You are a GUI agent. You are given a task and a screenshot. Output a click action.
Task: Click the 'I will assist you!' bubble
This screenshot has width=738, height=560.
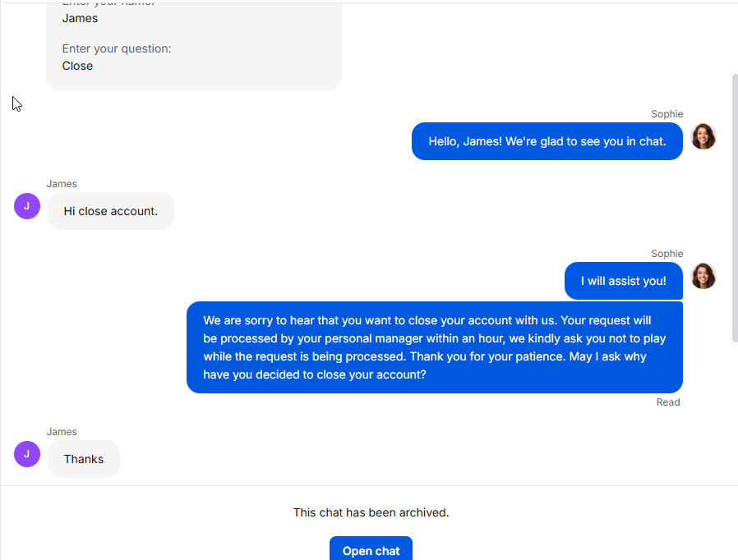pos(623,281)
